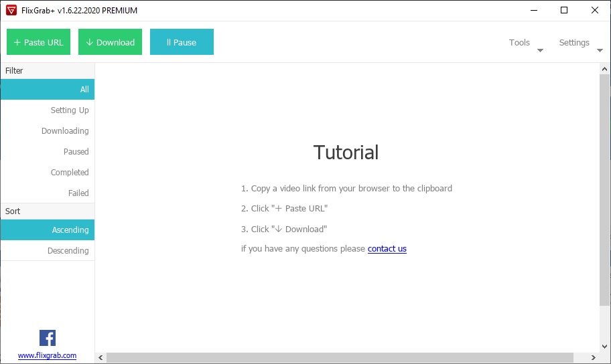Choose Ascending sort order
Screen dimensions: 611x364
tap(48, 230)
